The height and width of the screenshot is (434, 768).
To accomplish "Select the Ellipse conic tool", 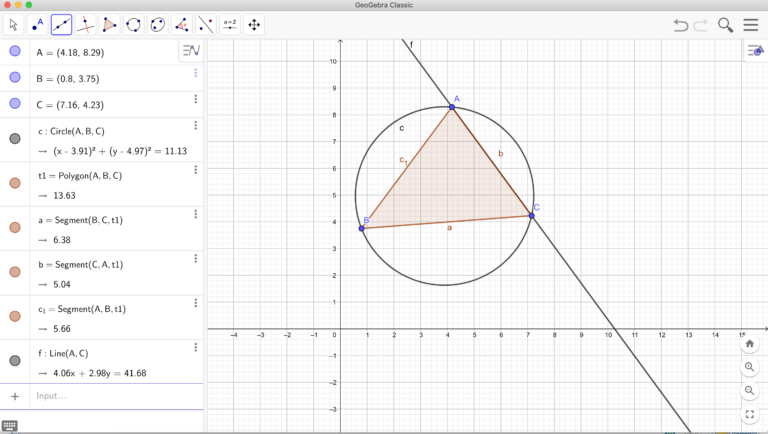I will 158,25.
